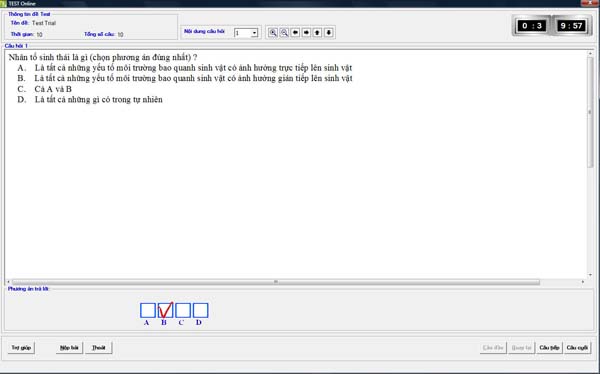Open the question number dropdown

tap(254, 33)
